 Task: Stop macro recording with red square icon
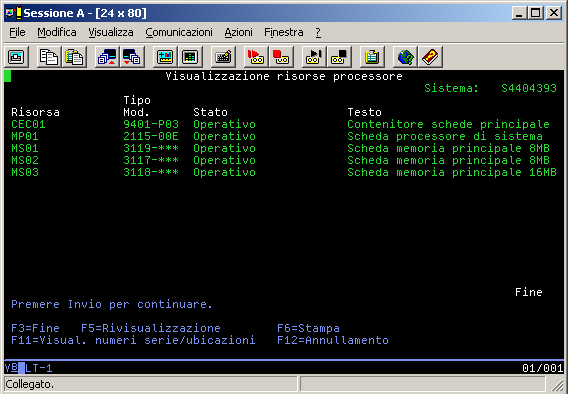[x=281, y=57]
